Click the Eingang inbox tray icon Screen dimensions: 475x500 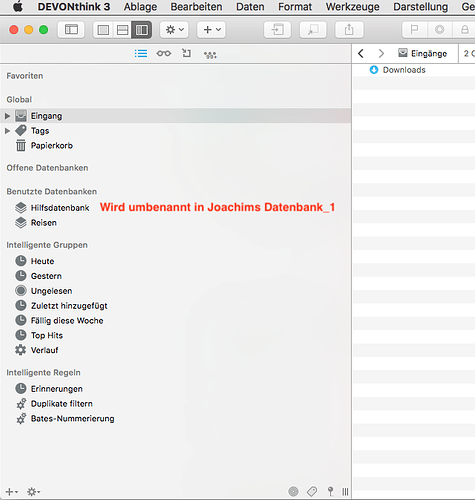pos(21,116)
